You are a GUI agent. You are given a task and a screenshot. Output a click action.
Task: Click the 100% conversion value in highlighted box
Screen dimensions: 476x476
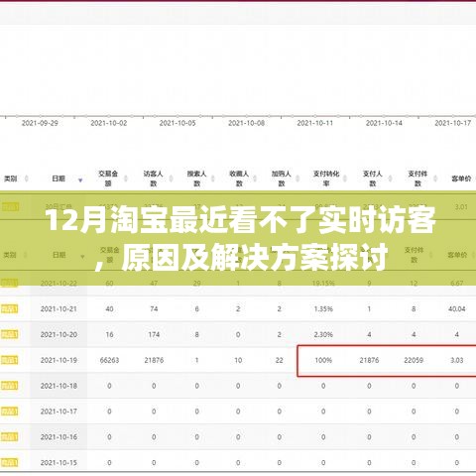click(323, 360)
